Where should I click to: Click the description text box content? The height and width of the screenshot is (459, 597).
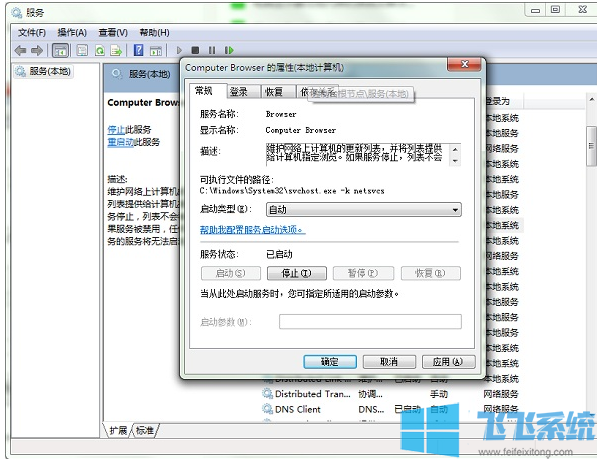tap(357, 154)
